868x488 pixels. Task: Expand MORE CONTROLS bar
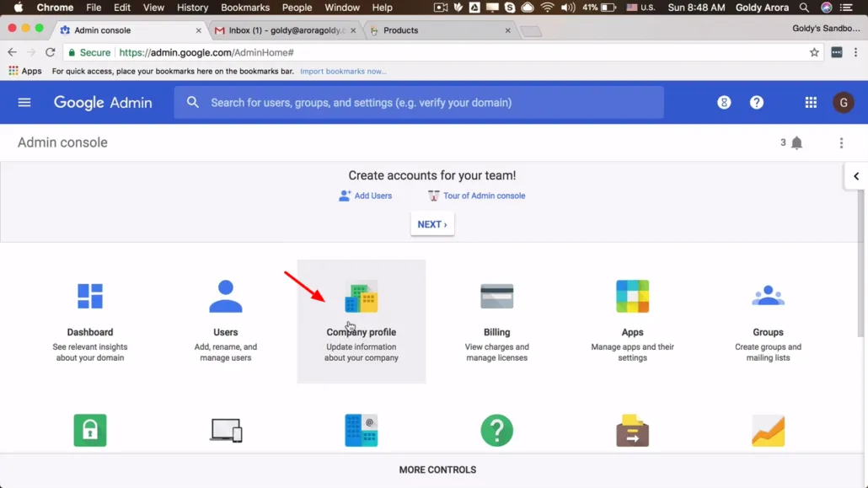[x=437, y=469]
